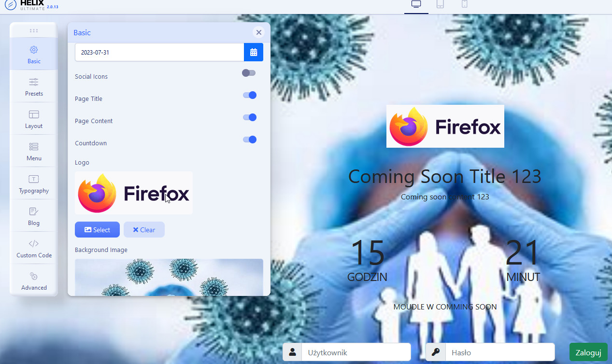Close the Basic panel with X

click(259, 32)
